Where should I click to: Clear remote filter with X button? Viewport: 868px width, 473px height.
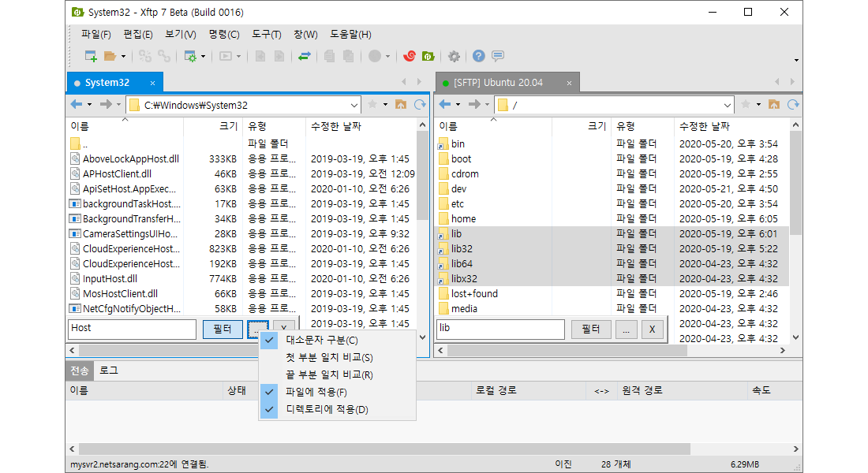pos(652,330)
